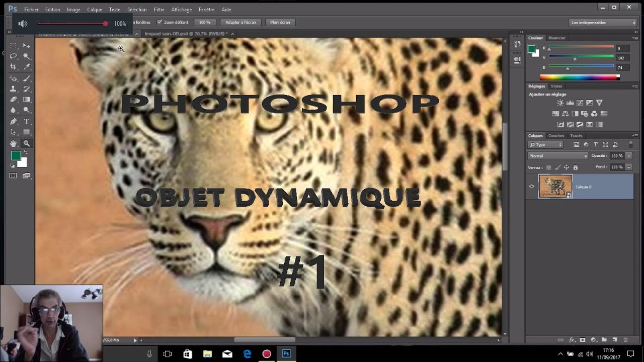The image size is (644, 362).
Task: Select the Rectangular Marquee tool
Action: click(14, 46)
